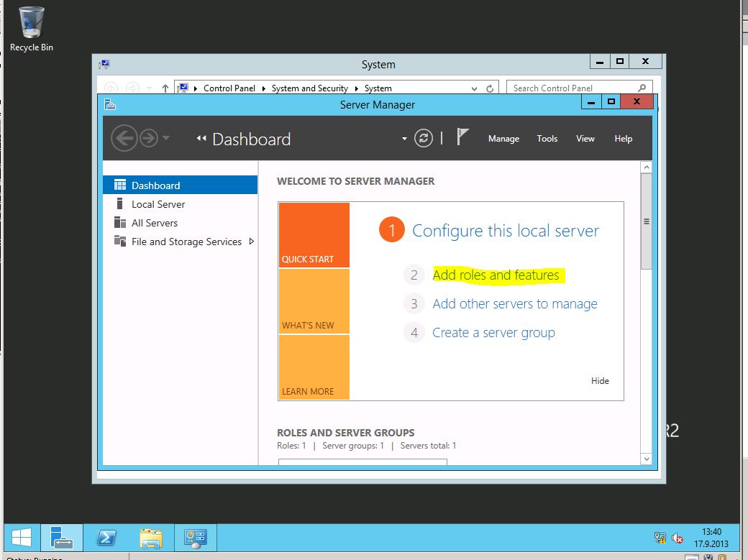748x560 pixels.
Task: Click the Quick Start tile
Action: pos(314,235)
